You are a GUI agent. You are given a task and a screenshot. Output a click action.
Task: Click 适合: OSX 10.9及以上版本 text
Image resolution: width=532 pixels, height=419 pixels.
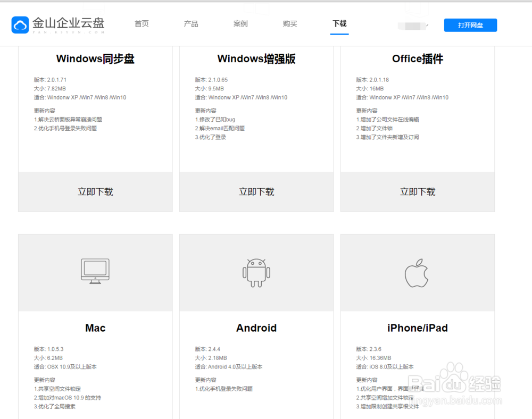tap(65, 366)
